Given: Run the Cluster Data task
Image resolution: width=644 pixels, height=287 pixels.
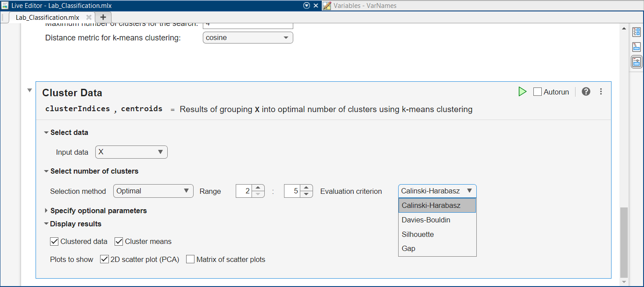Looking at the screenshot, I should 522,92.
